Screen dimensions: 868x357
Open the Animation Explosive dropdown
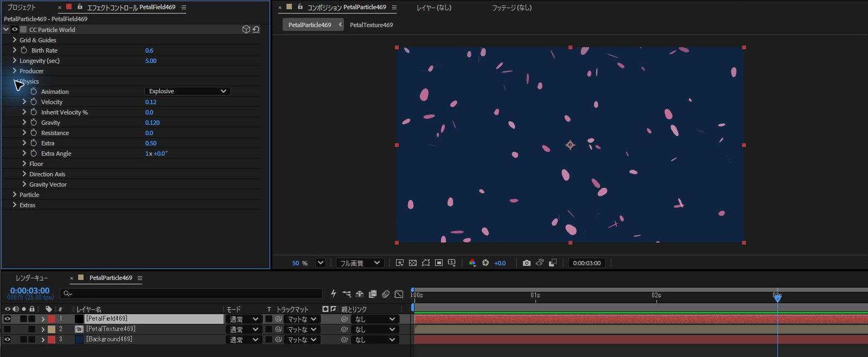188,91
